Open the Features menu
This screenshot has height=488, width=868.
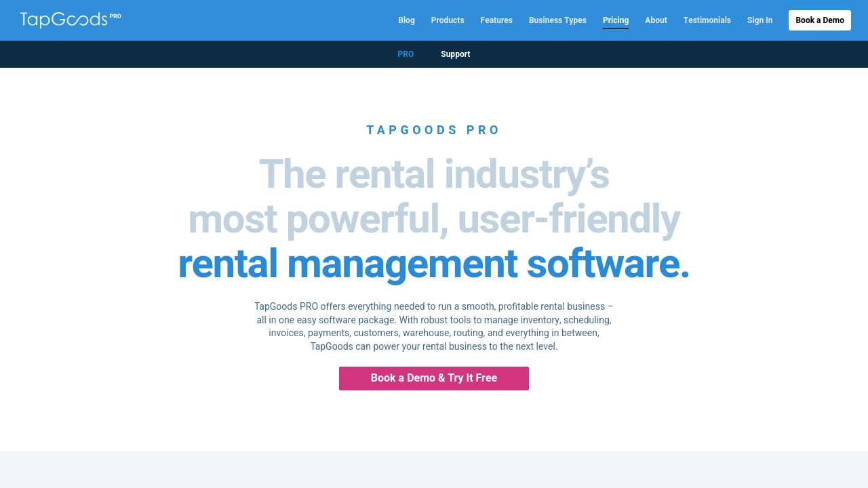tap(496, 20)
